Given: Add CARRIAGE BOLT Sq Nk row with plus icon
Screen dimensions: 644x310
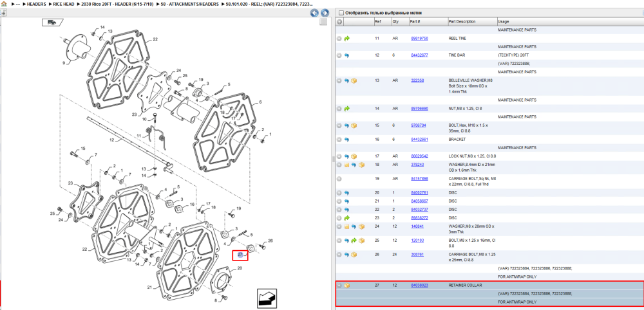Looking at the screenshot, I should (x=339, y=179).
